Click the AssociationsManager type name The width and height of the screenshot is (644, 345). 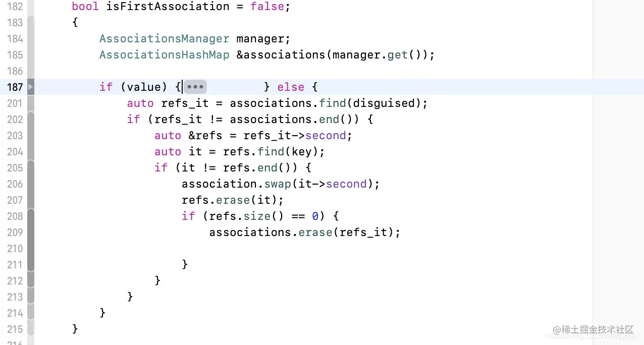165,39
